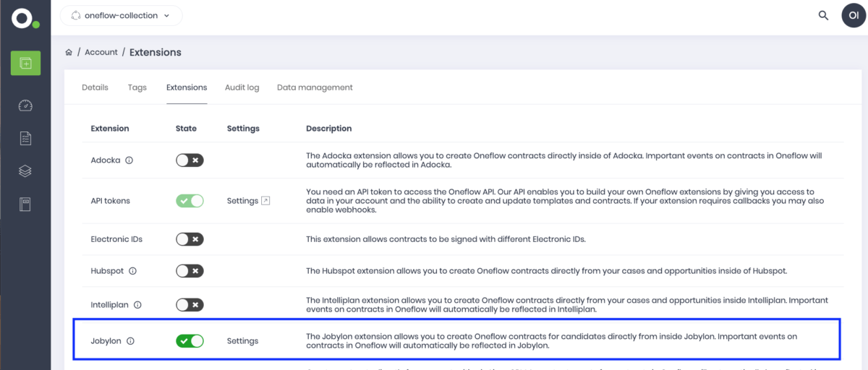Show info for the Adocka extension
868x370 pixels.
click(129, 160)
